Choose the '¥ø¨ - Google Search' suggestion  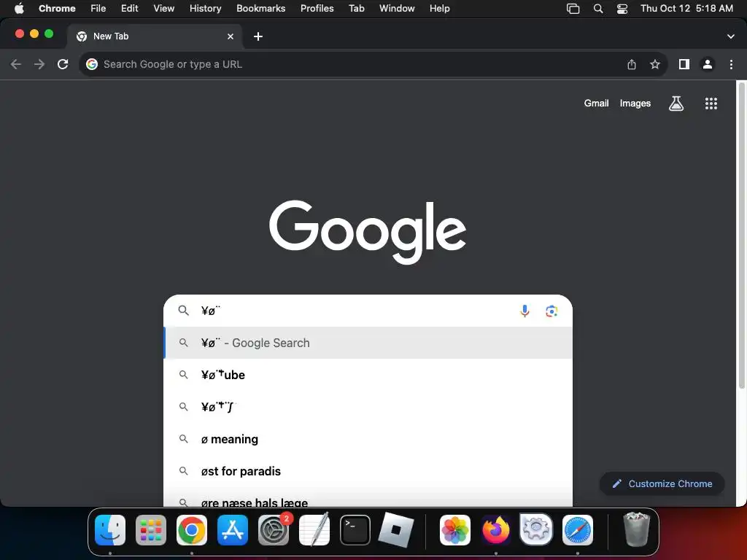(x=368, y=343)
